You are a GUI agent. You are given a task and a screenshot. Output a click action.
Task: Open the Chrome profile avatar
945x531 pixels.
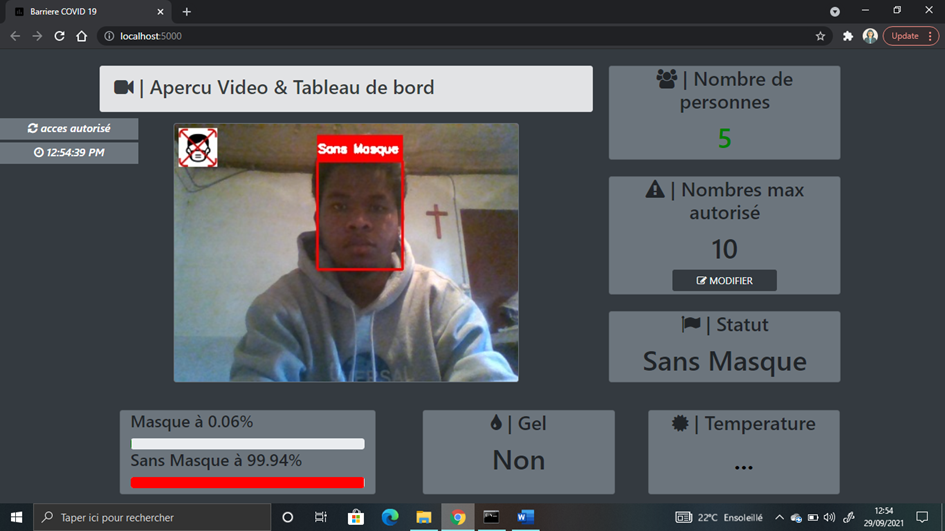click(870, 36)
